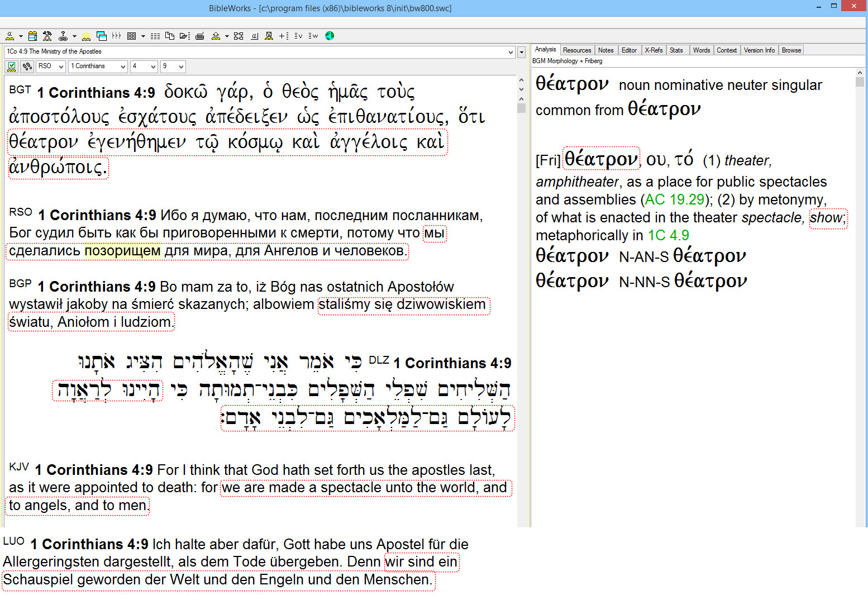Open dropdown arrow next to help icon

tap(74, 36)
